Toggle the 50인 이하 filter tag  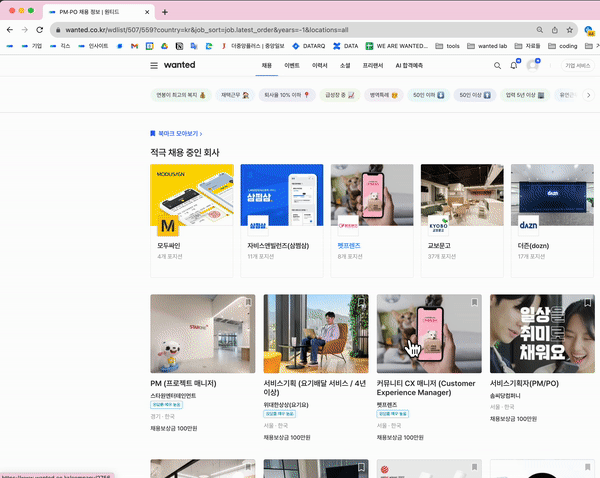(429, 95)
